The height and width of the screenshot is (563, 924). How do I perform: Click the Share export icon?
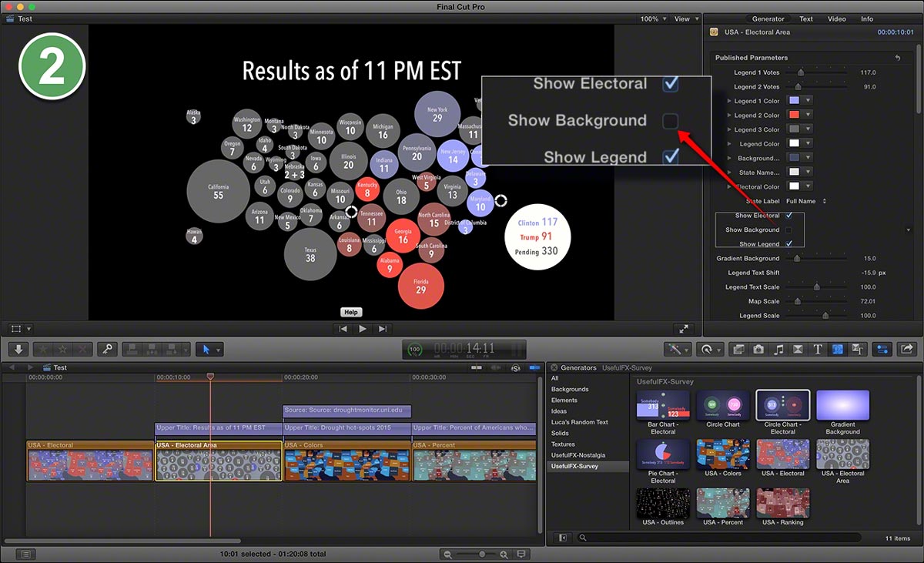coord(906,350)
